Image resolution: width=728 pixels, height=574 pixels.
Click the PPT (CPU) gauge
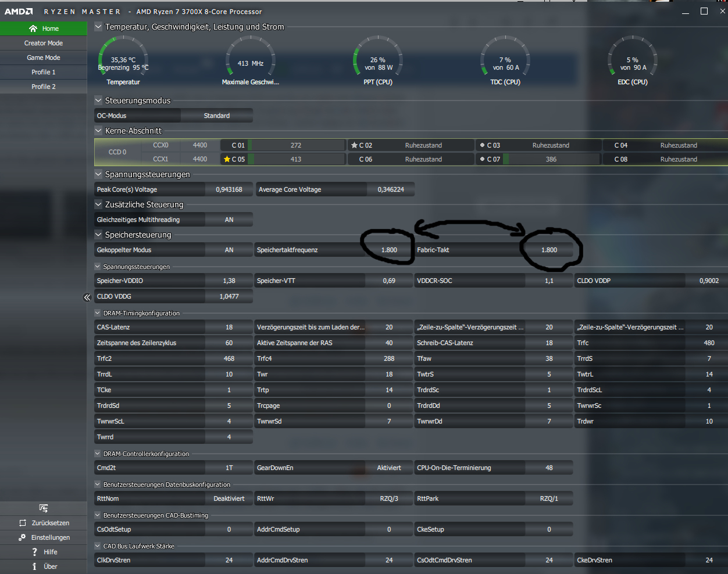coord(378,60)
